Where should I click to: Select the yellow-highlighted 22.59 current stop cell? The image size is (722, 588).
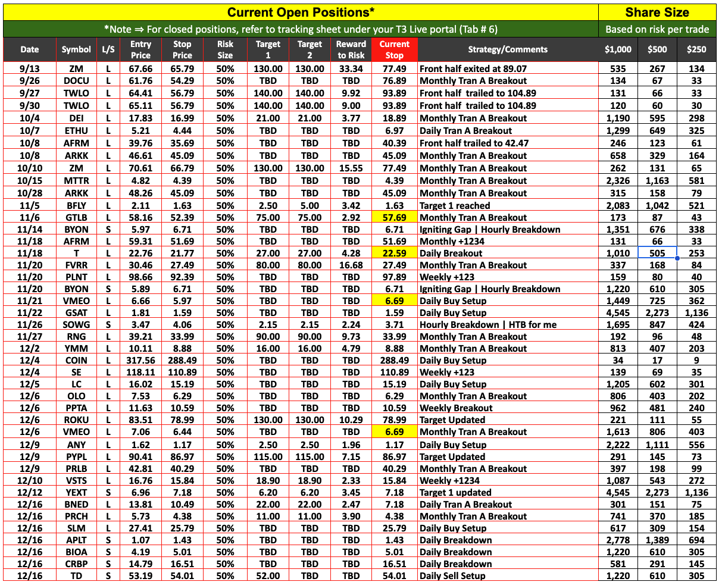(x=394, y=254)
